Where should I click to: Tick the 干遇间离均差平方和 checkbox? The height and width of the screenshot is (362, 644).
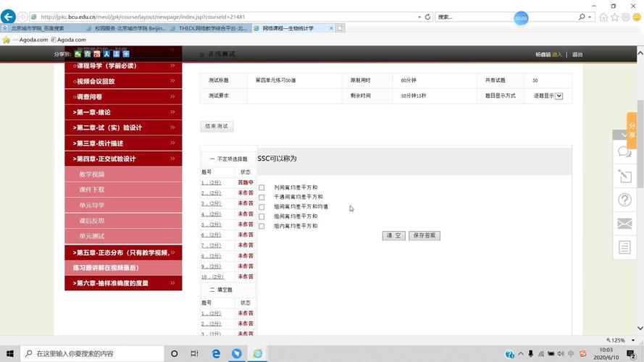click(262, 197)
